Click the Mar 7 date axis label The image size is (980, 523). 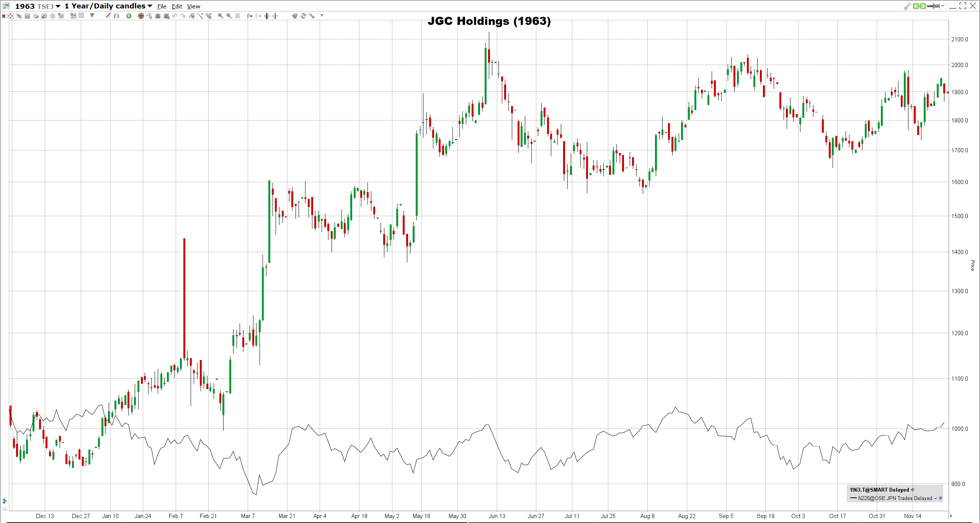248,516
